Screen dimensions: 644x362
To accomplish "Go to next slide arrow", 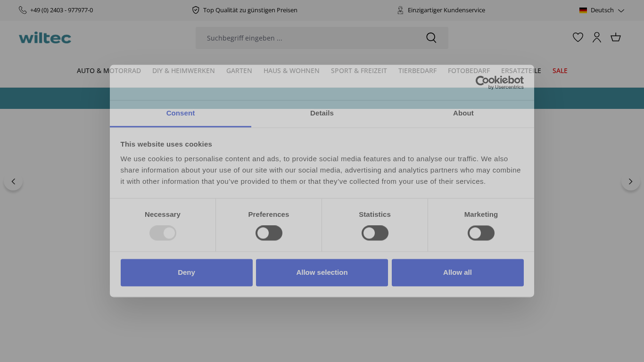I will [x=631, y=181].
